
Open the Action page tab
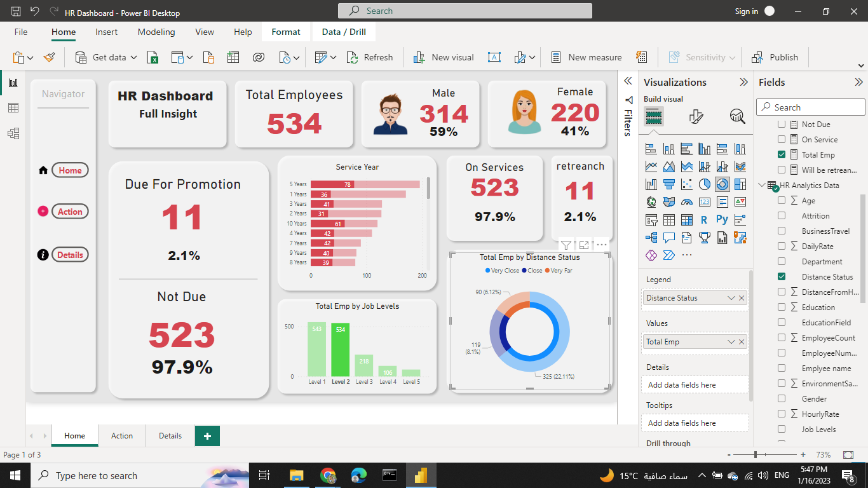coord(121,436)
